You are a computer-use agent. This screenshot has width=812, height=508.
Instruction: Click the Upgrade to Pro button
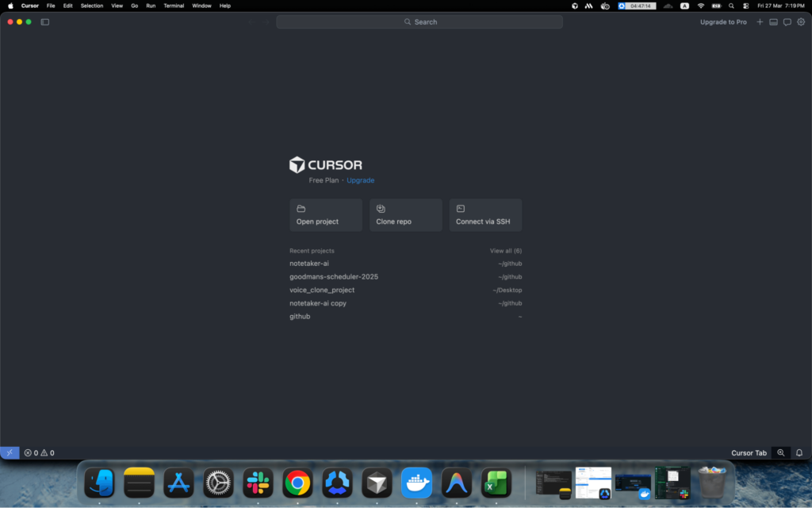point(722,21)
